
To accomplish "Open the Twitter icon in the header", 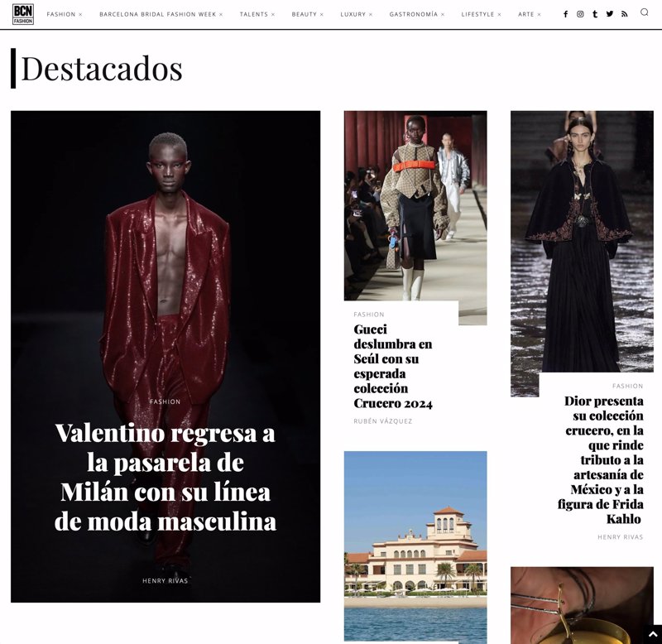I will pyautogui.click(x=608, y=13).
